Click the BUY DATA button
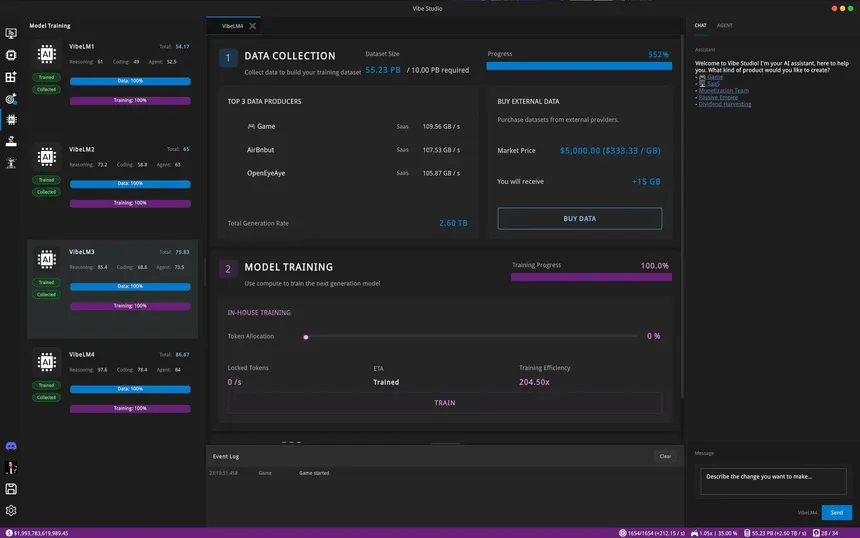Image resolution: width=860 pixels, height=538 pixels. coord(579,218)
